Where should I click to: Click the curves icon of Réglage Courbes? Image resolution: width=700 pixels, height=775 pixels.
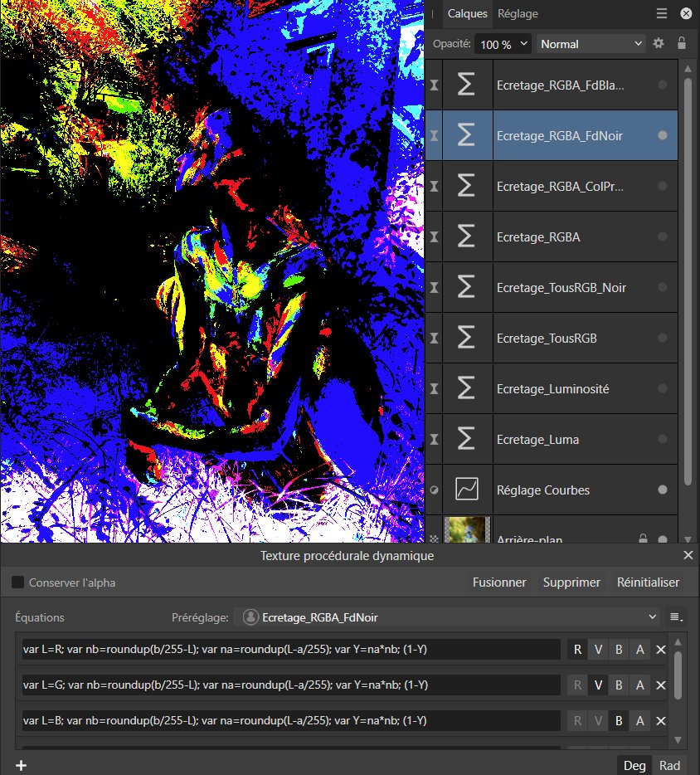pyautogui.click(x=466, y=490)
